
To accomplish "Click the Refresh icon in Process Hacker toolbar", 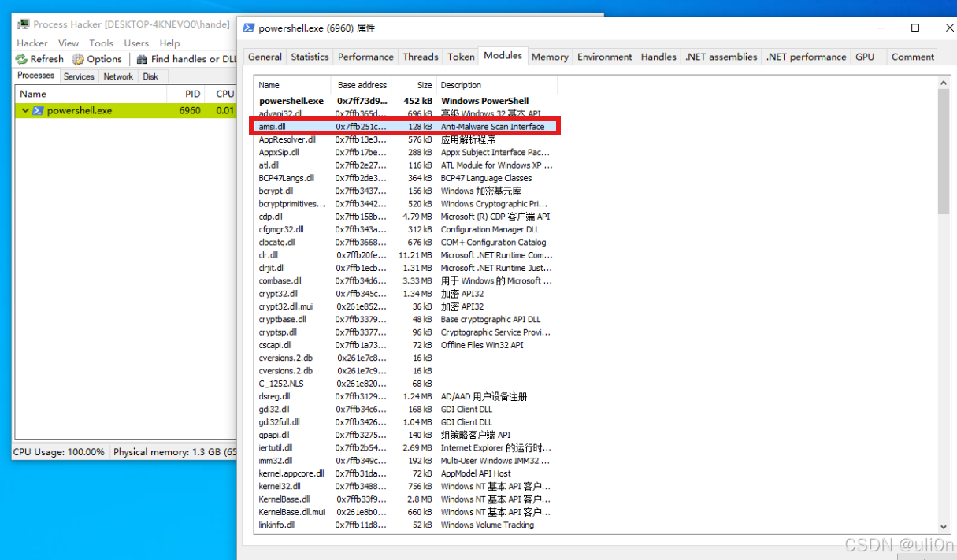I will [x=22, y=59].
